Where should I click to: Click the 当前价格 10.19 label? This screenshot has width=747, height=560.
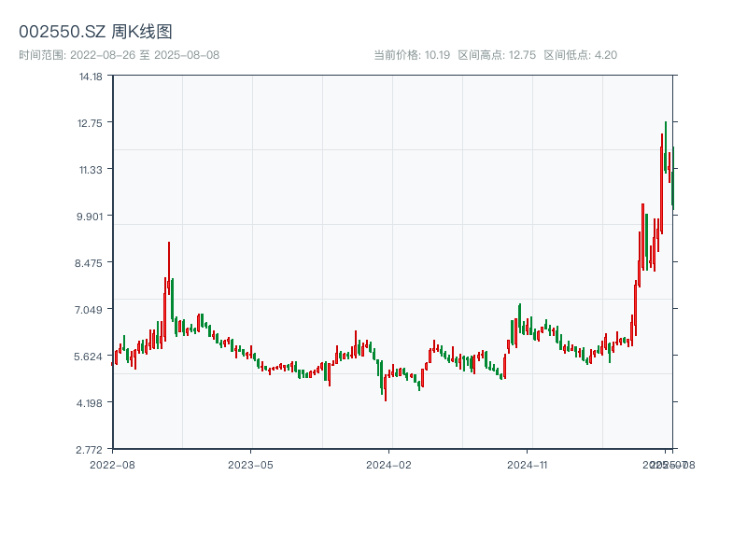pos(412,55)
